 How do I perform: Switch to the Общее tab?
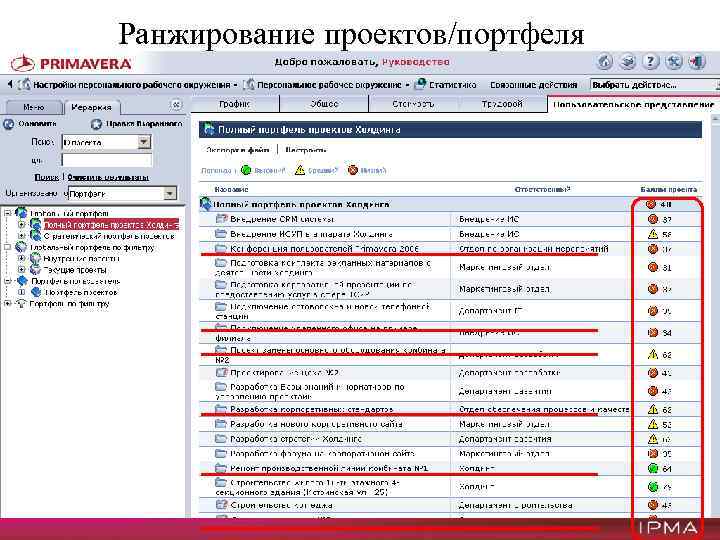click(324, 104)
